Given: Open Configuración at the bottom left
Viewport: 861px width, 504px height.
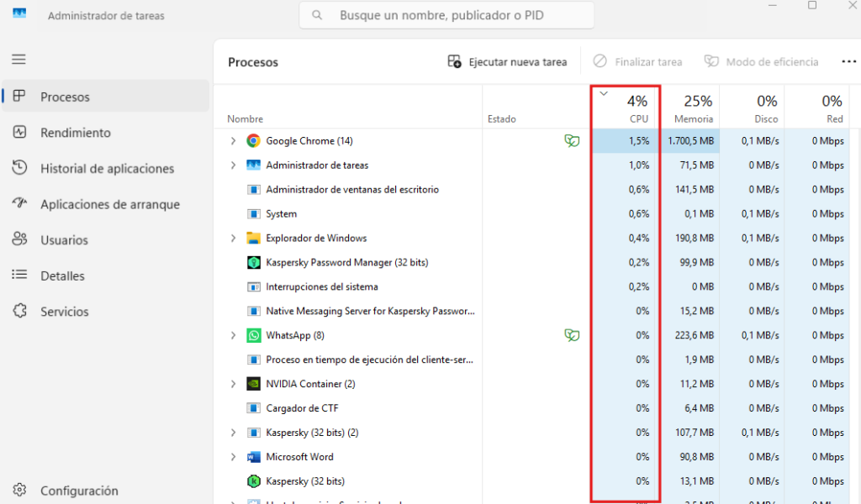Looking at the screenshot, I should [x=79, y=491].
